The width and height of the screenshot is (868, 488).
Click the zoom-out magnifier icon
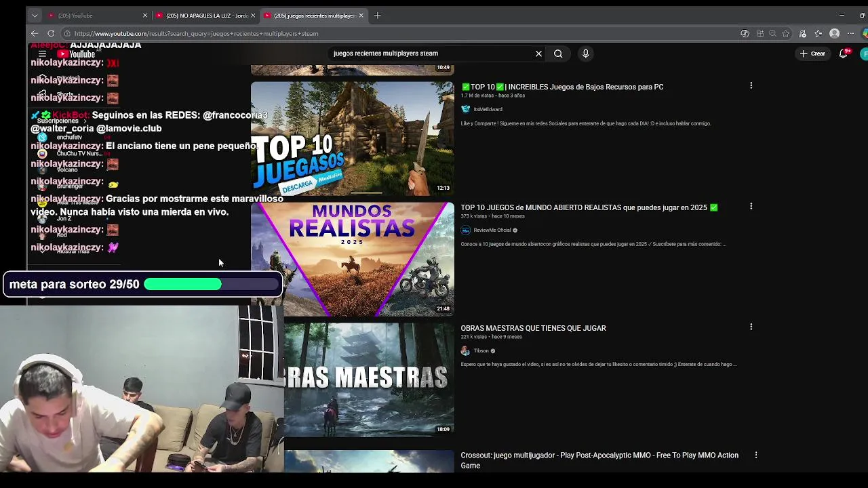(x=772, y=33)
